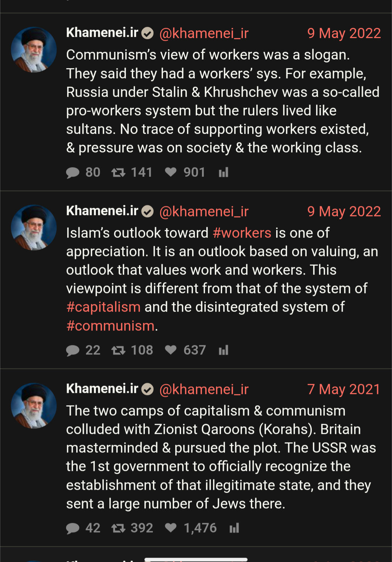View analytics of the 901-like tweet
The image size is (392, 562).
pyautogui.click(x=224, y=172)
